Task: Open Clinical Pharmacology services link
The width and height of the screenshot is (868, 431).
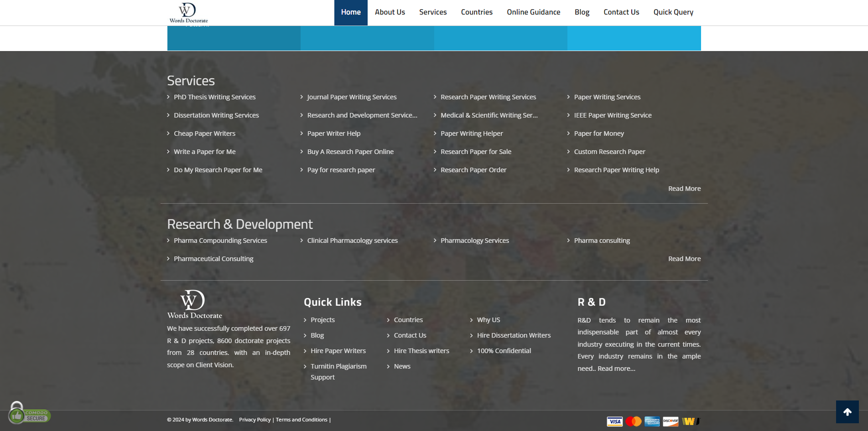Action: (x=352, y=241)
